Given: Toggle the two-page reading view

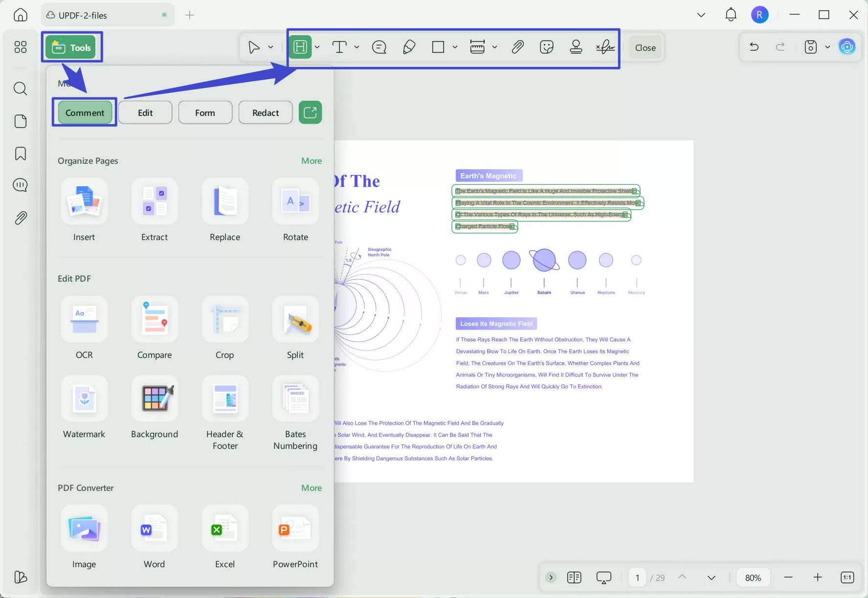Looking at the screenshot, I should pyautogui.click(x=574, y=577).
